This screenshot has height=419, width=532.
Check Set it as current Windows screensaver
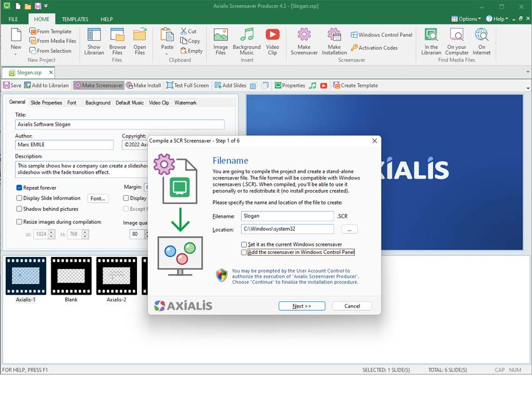(243, 245)
